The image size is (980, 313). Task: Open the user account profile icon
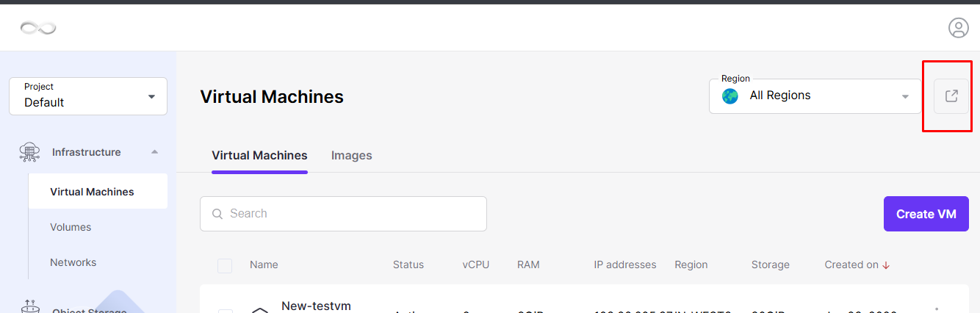pos(959,28)
